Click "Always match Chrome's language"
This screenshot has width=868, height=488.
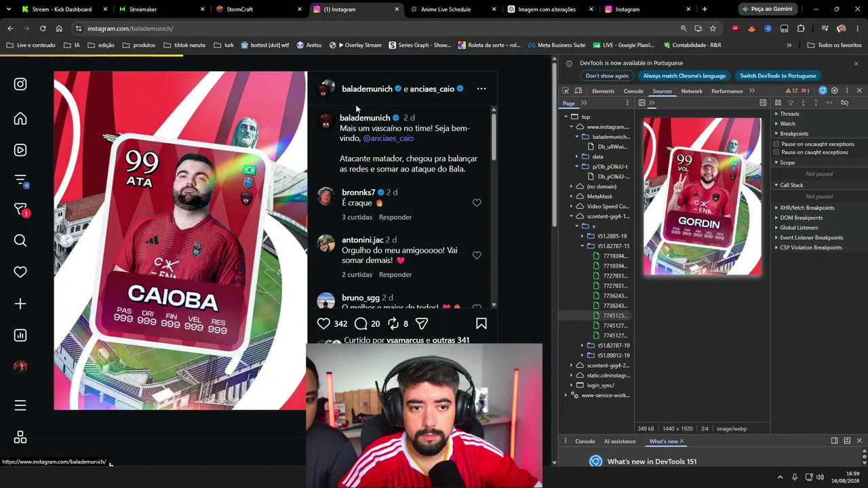pos(684,76)
